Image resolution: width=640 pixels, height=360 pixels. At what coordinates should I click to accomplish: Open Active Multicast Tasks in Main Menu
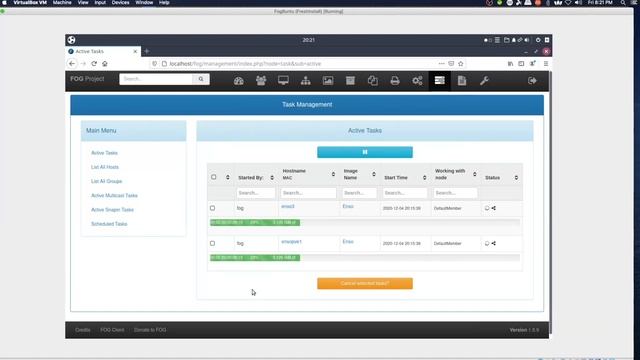pyautogui.click(x=114, y=196)
